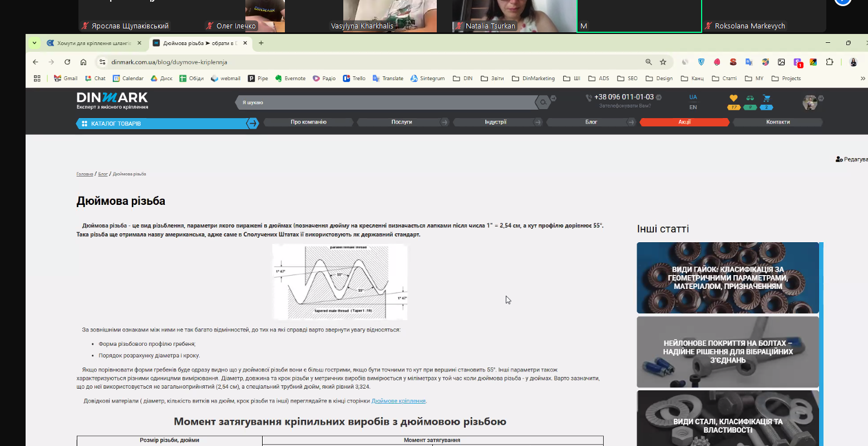Open the Контакти menu item
This screenshot has width=868, height=446.
(778, 122)
